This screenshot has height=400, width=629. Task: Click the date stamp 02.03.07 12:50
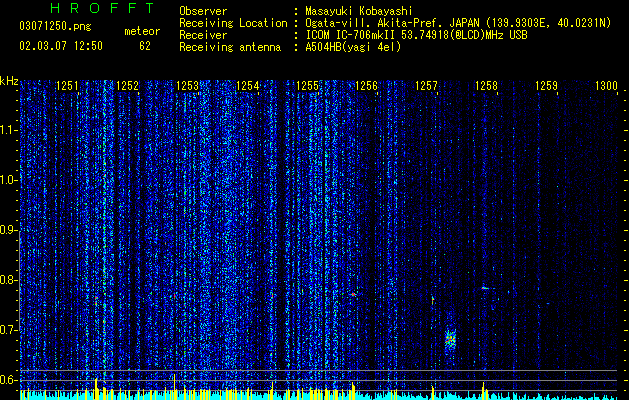[61, 46]
